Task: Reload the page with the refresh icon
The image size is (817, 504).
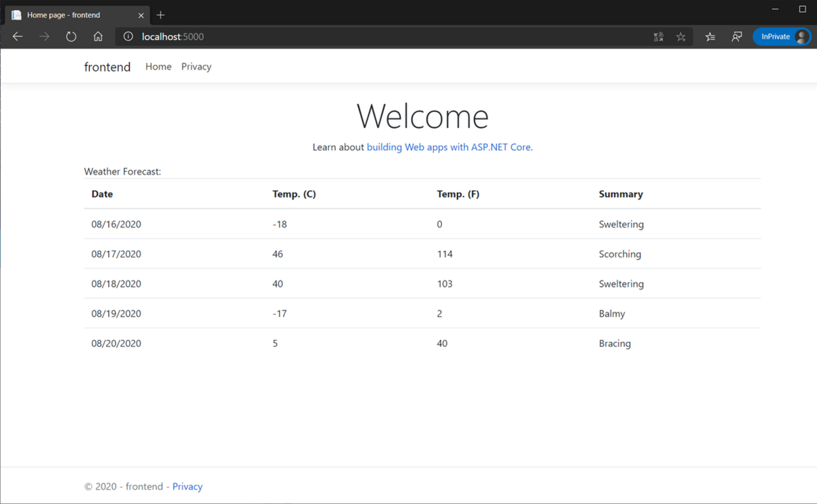Action: pyautogui.click(x=71, y=36)
